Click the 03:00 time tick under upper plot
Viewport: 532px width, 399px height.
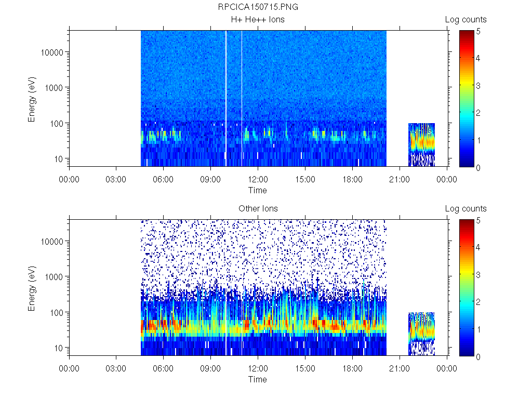coord(116,179)
